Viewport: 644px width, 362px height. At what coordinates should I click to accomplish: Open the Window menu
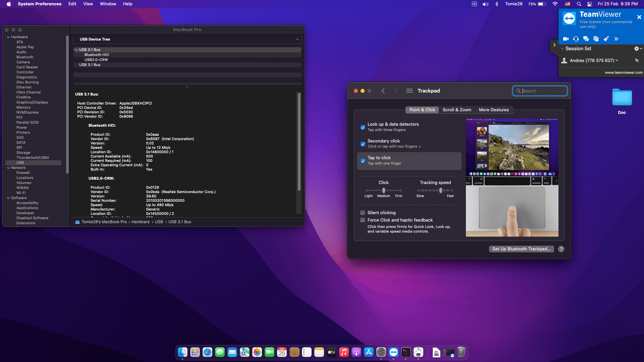click(108, 4)
